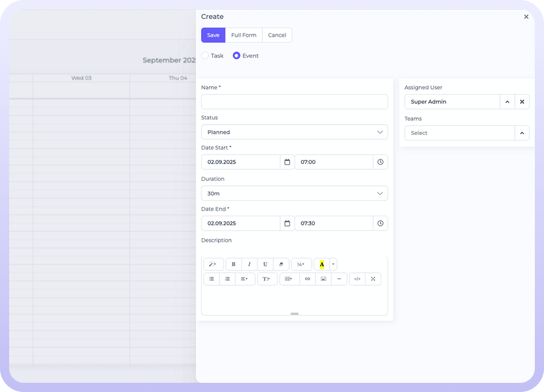Toggle bold formatting in Description editor
544x392 pixels.
point(233,264)
